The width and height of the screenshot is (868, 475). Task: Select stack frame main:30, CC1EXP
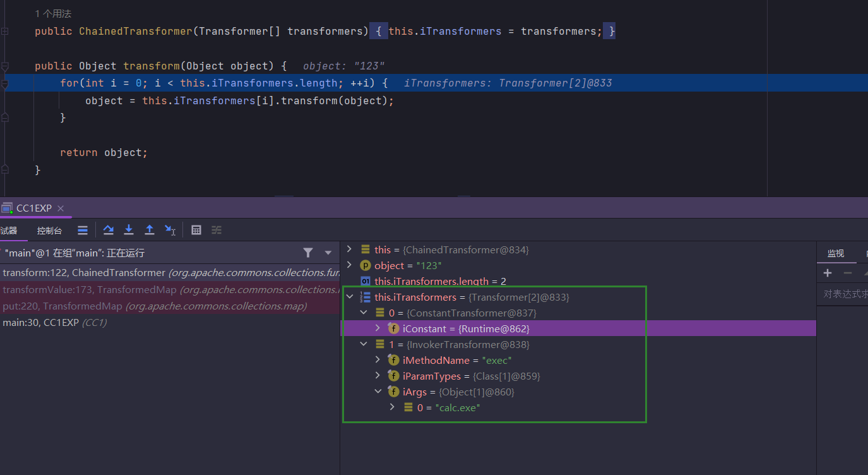pos(170,322)
